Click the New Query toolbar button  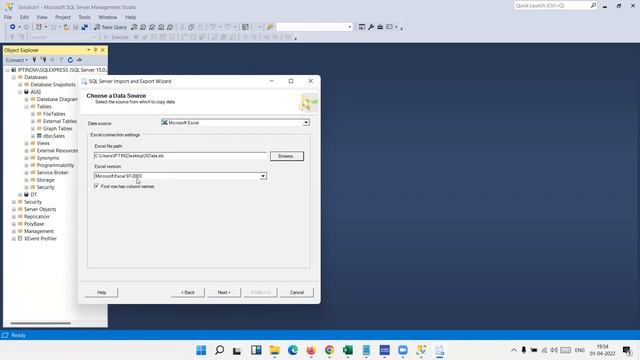[110, 27]
